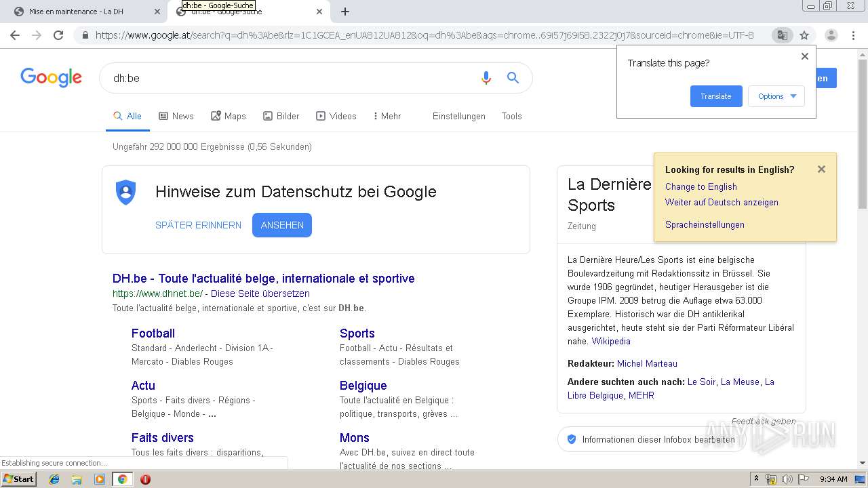Open the DH.be main search result
868x488 pixels.
pos(263,278)
